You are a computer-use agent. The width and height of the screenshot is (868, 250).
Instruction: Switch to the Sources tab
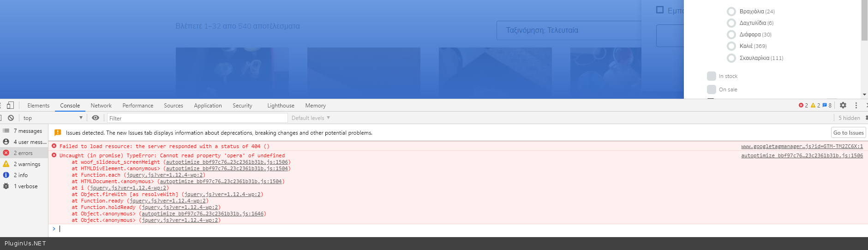174,106
